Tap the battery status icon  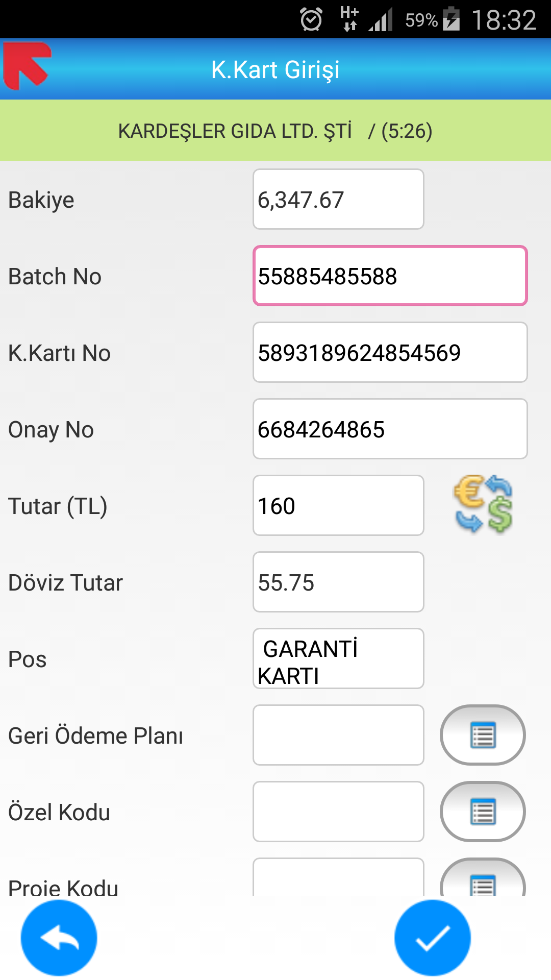(x=451, y=19)
